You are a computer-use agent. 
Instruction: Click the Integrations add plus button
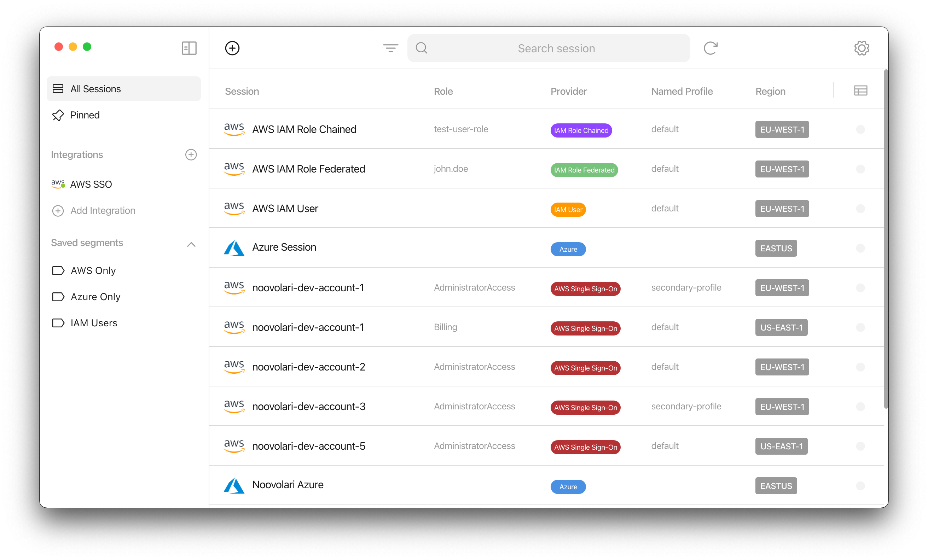(x=191, y=155)
